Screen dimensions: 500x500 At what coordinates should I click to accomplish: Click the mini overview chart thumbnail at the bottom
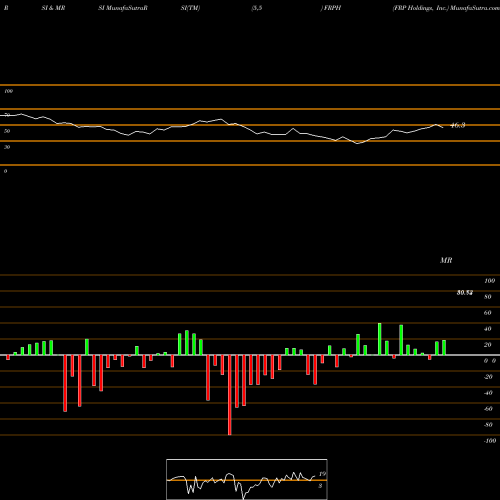pyautogui.click(x=247, y=479)
